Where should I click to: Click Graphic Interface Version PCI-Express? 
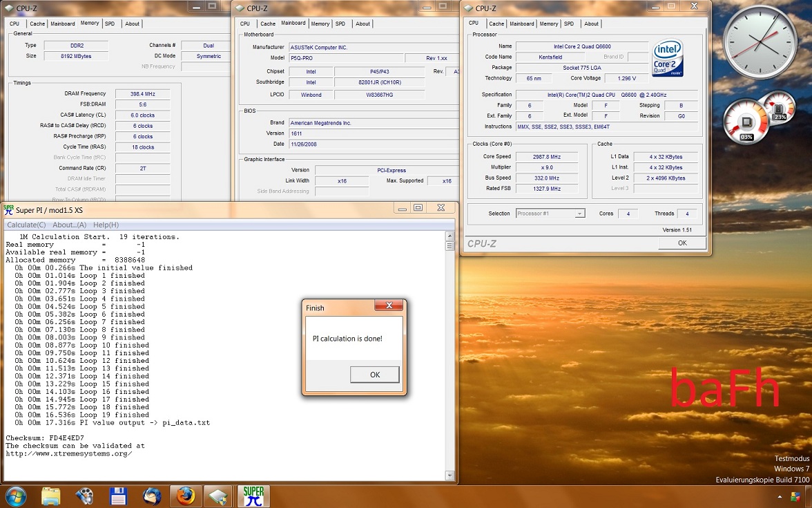pyautogui.click(x=386, y=170)
